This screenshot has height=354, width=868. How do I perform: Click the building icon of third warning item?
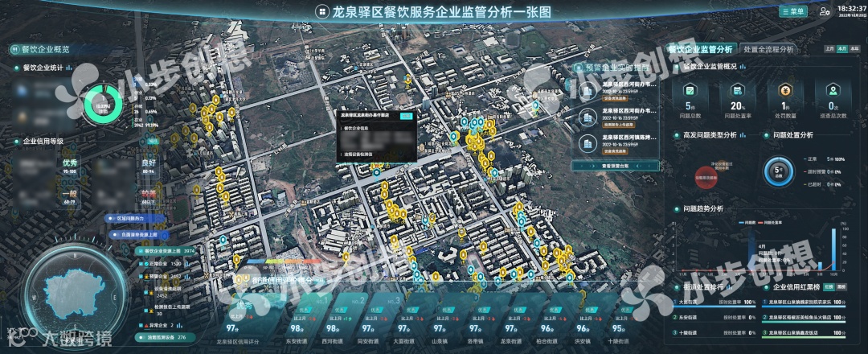[x=588, y=143]
